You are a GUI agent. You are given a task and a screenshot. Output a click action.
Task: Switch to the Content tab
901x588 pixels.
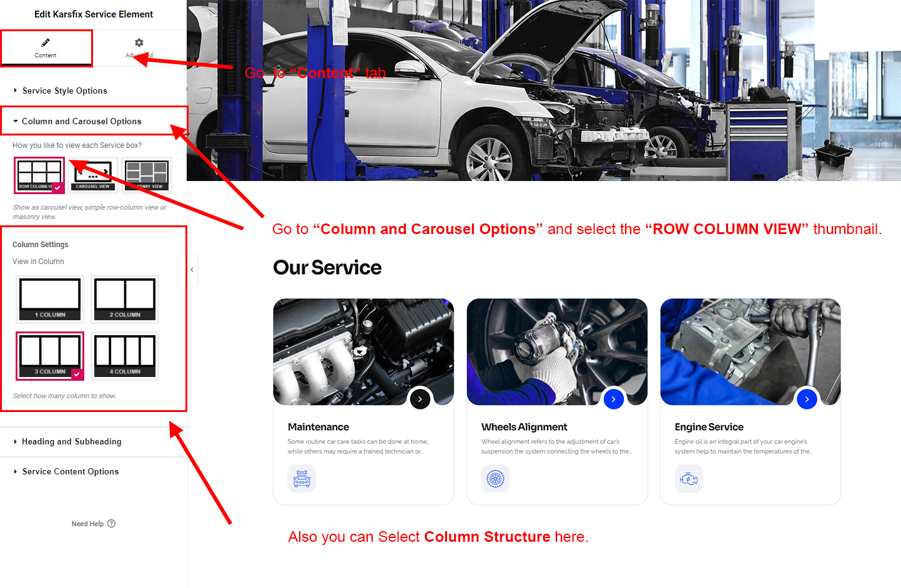pyautogui.click(x=46, y=47)
